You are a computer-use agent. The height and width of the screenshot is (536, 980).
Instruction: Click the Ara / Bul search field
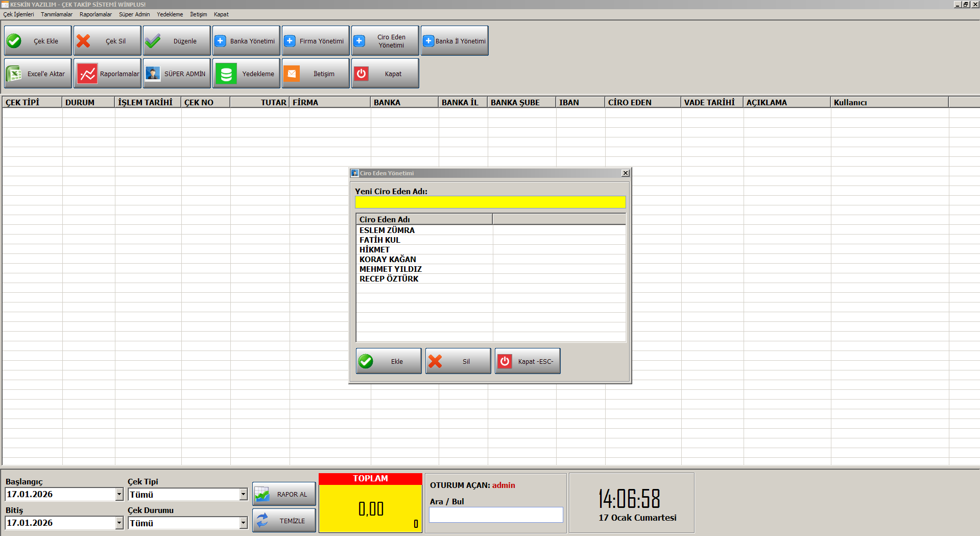495,515
